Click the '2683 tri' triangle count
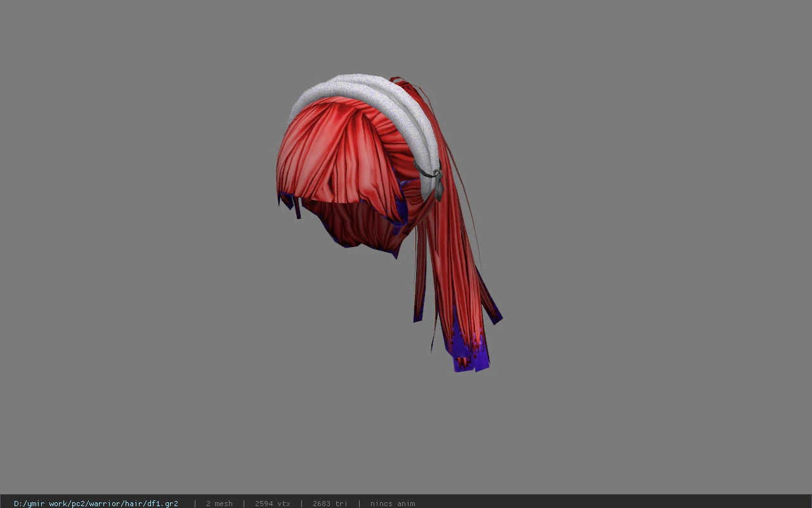This screenshot has height=508, width=812. 330,504
